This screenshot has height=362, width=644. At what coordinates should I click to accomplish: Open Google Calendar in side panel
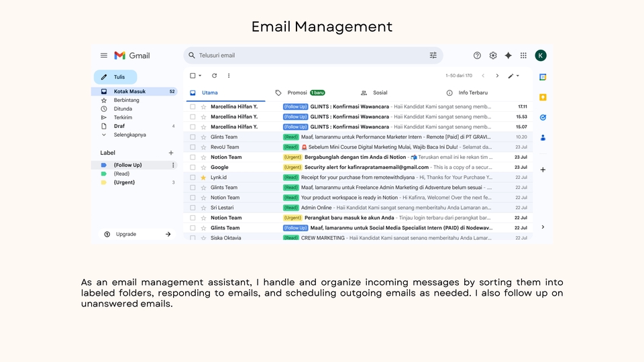[543, 77]
